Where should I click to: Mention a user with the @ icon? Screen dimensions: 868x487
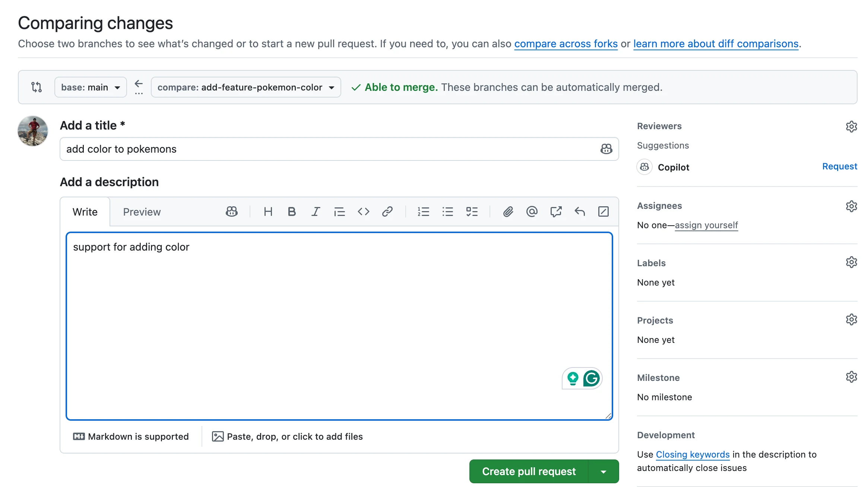(532, 211)
